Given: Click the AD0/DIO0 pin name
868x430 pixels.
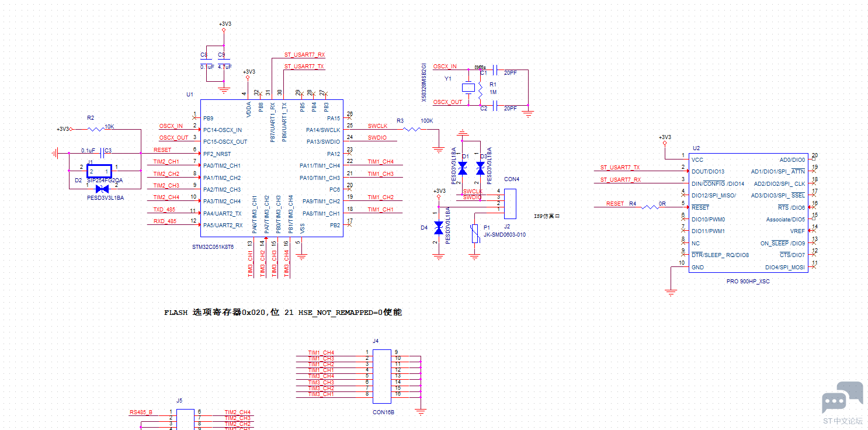Looking at the screenshot, I should coord(793,159).
